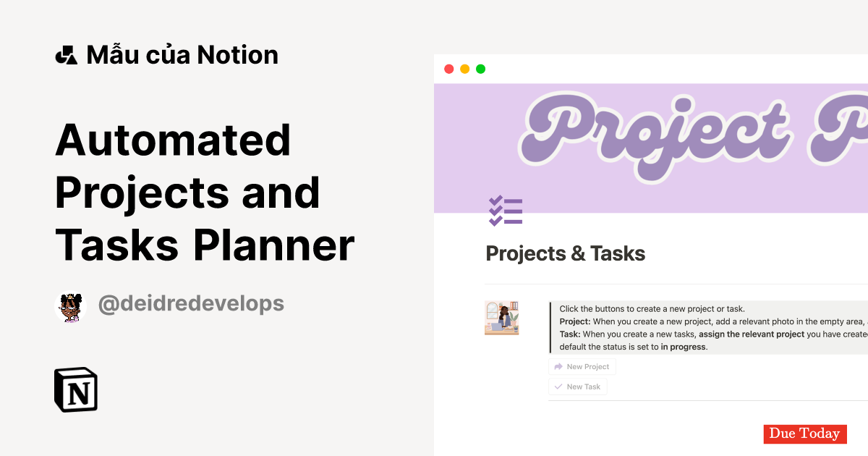This screenshot has width=868, height=456.
Task: Select the Due Today label
Action: [805, 434]
